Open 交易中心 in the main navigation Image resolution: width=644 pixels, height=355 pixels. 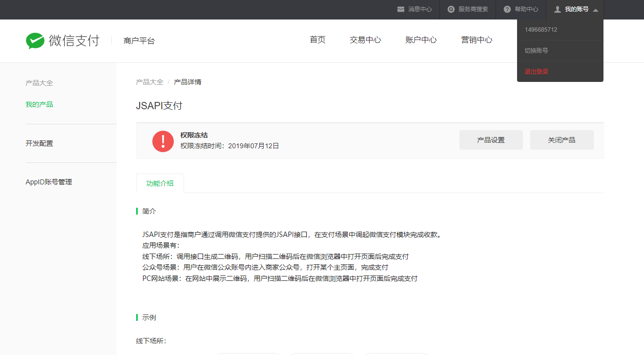point(365,40)
